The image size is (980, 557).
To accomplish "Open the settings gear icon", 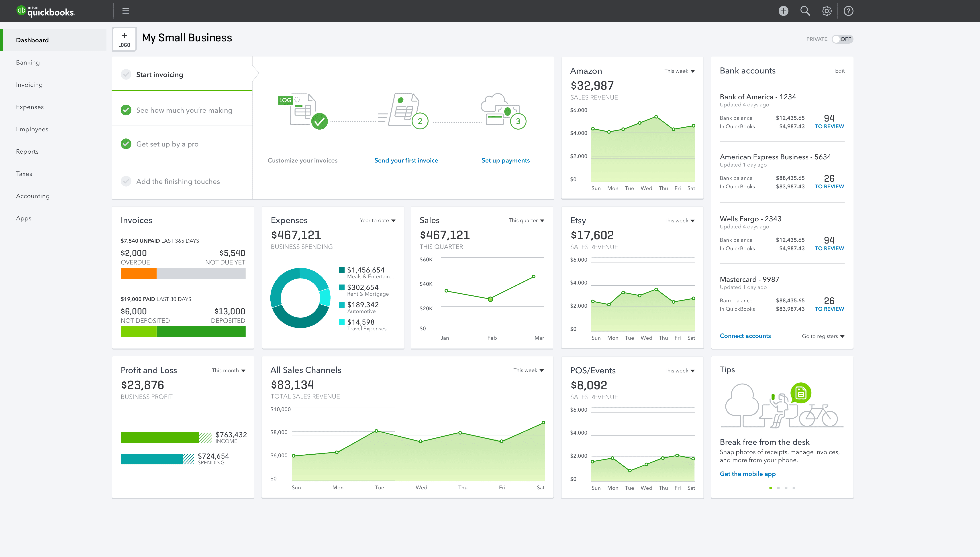I will (827, 11).
